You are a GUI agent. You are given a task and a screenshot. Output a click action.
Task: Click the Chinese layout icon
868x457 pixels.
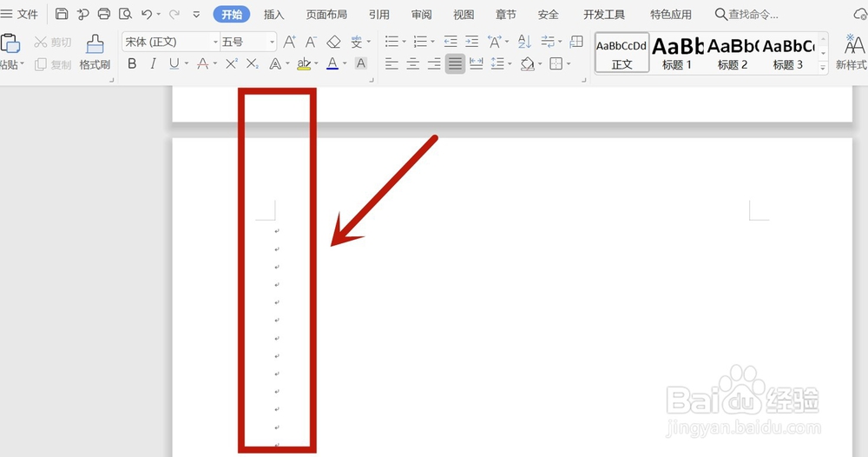pyautogui.click(x=495, y=42)
